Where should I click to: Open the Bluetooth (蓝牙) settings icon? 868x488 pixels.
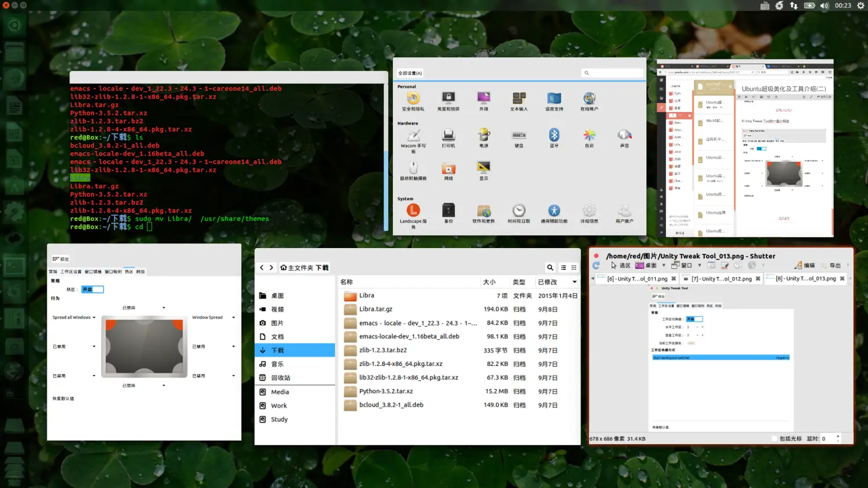tap(554, 136)
